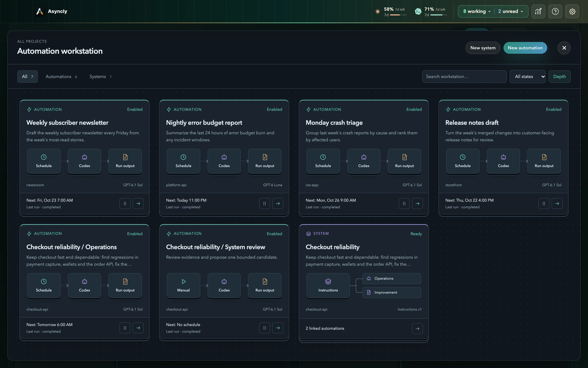Click the 71% usage progress bar
Screen dimensions: 588x368
click(439, 15)
